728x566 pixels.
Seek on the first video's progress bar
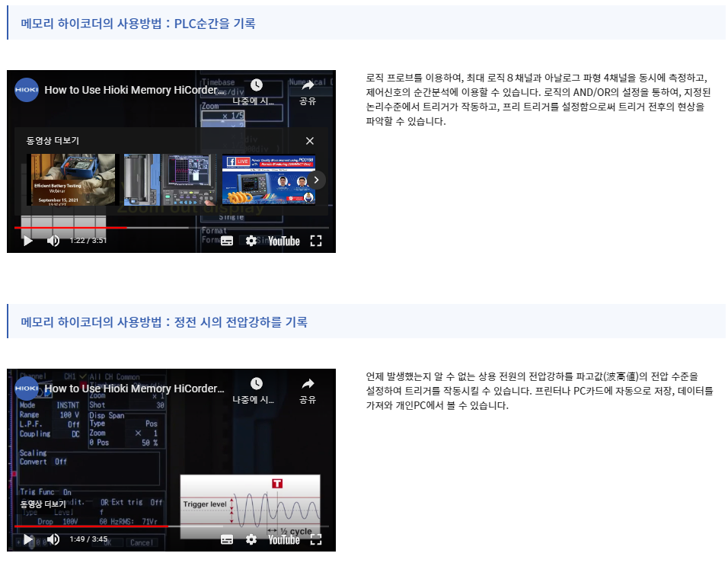point(171,228)
